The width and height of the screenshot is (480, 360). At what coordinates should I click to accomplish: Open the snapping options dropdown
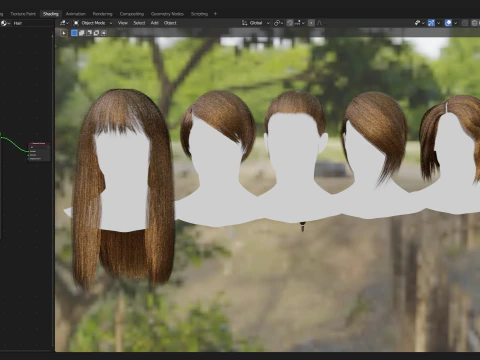click(299, 23)
